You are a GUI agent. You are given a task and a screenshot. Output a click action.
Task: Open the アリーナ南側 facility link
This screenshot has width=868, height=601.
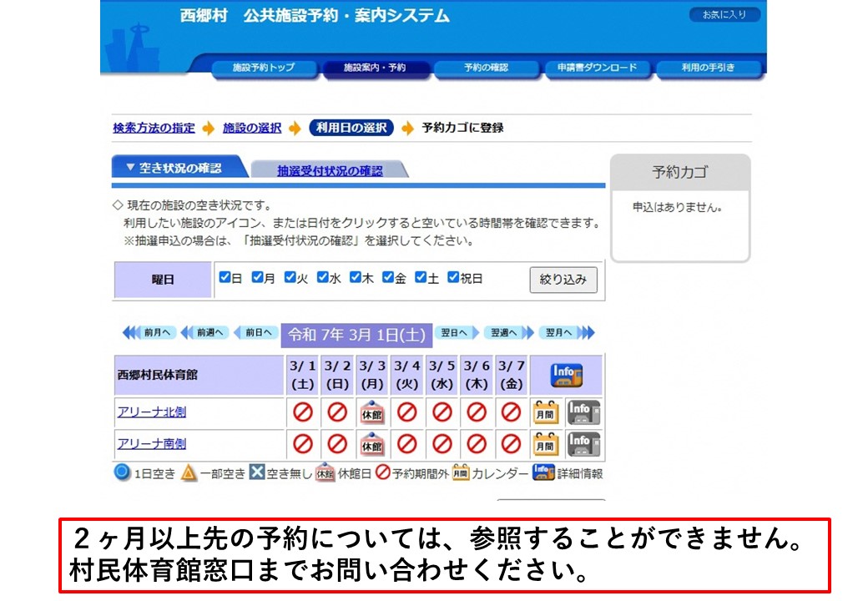152,444
